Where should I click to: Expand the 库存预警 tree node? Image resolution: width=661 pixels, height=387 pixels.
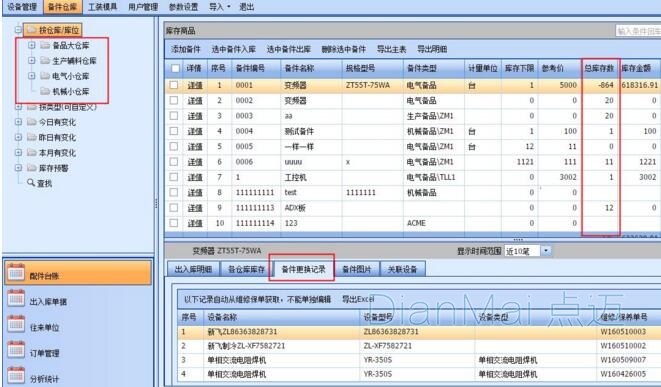[x=18, y=167]
